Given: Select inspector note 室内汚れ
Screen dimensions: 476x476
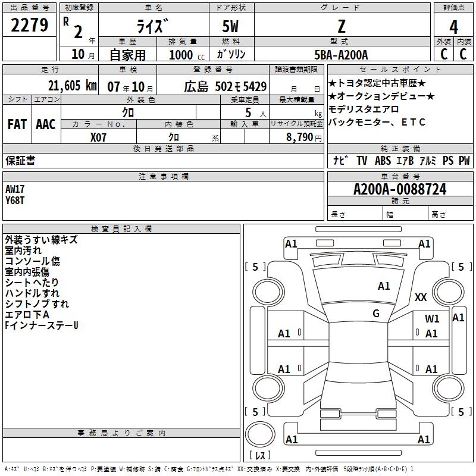Looking at the screenshot, I should coord(23,250).
